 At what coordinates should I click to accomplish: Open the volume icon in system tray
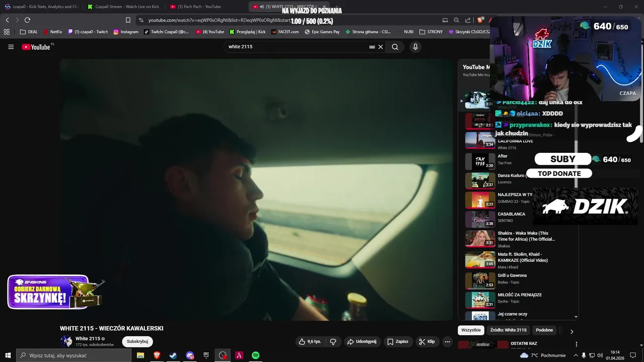pos(600,355)
